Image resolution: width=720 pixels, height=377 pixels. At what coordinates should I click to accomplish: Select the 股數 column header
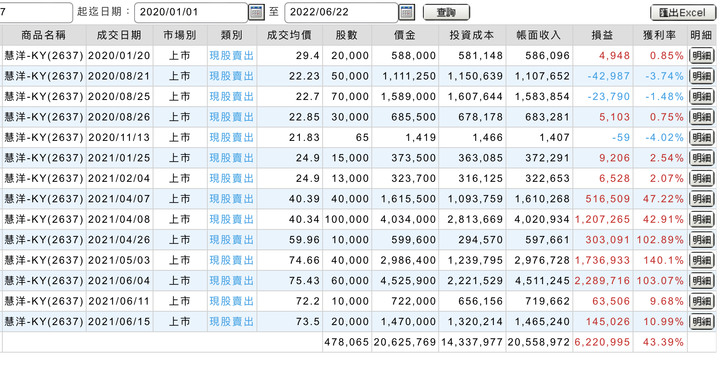347,35
